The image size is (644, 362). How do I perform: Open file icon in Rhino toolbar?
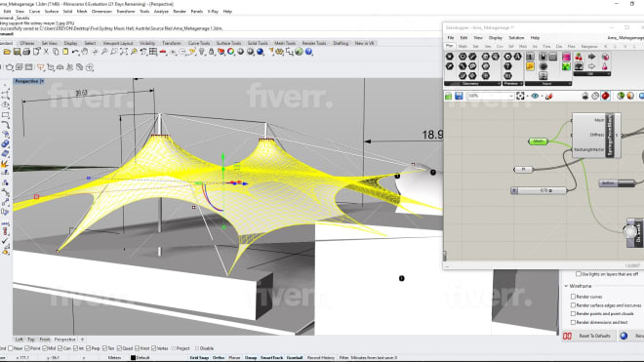click(7, 52)
